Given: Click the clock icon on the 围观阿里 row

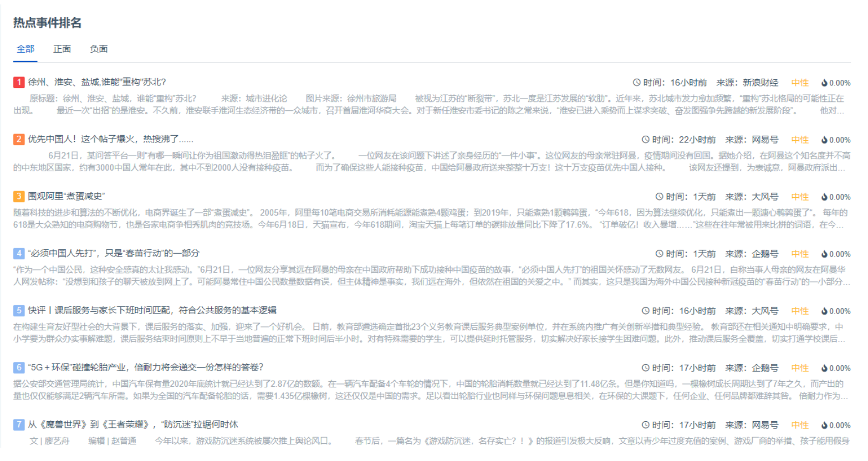Looking at the screenshot, I should 660,197.
